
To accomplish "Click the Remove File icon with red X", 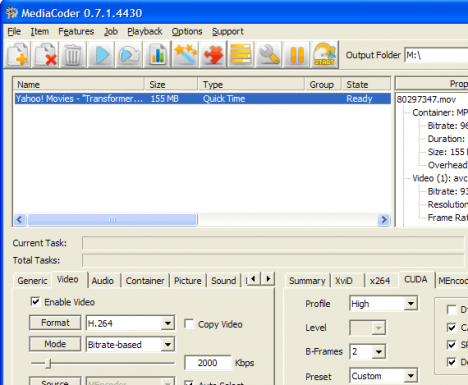I will pos(46,55).
